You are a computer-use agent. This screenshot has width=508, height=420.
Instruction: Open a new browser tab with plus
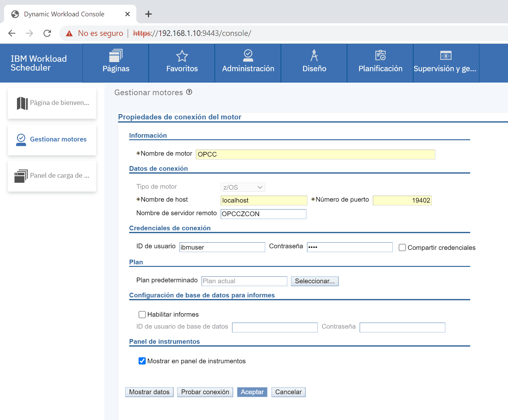pyautogui.click(x=148, y=14)
